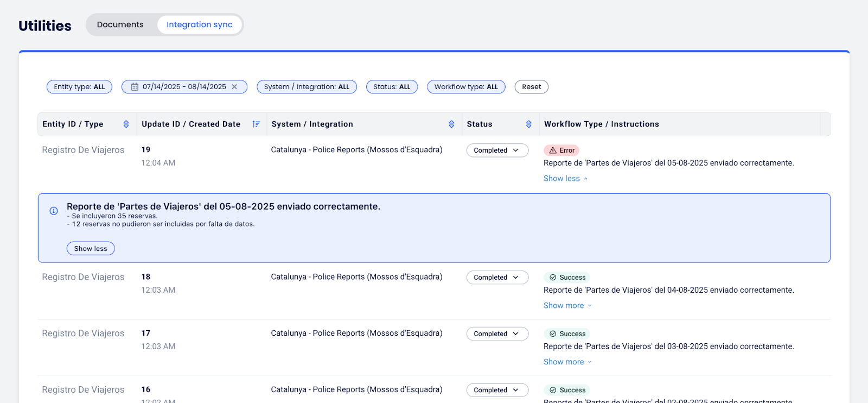Click the sort icon in Entity ID column
The height and width of the screenshot is (403, 868).
click(x=126, y=124)
